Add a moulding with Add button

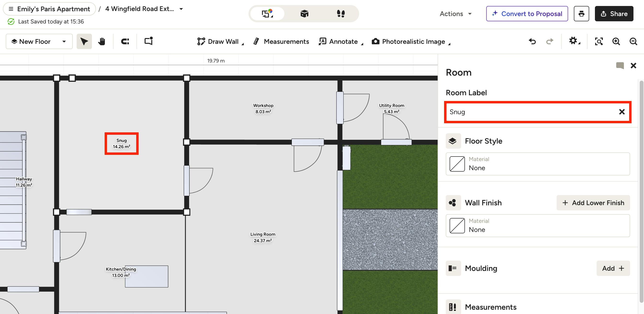pos(613,268)
